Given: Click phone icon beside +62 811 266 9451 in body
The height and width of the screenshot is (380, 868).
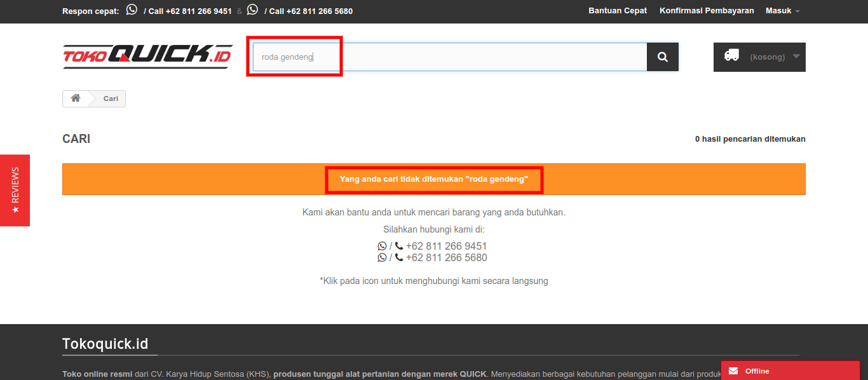Looking at the screenshot, I should [x=399, y=246].
